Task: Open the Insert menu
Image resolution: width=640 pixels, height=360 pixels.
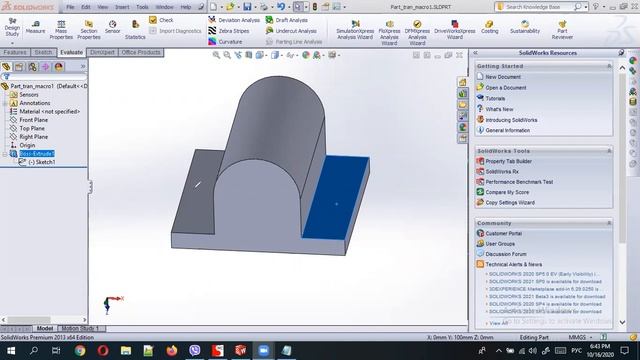Action: (x=122, y=7)
